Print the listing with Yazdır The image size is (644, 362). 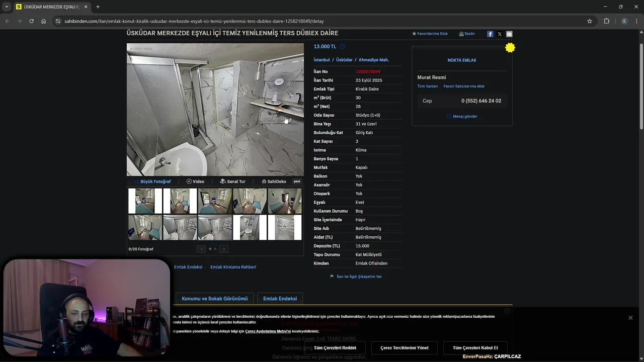[467, 34]
